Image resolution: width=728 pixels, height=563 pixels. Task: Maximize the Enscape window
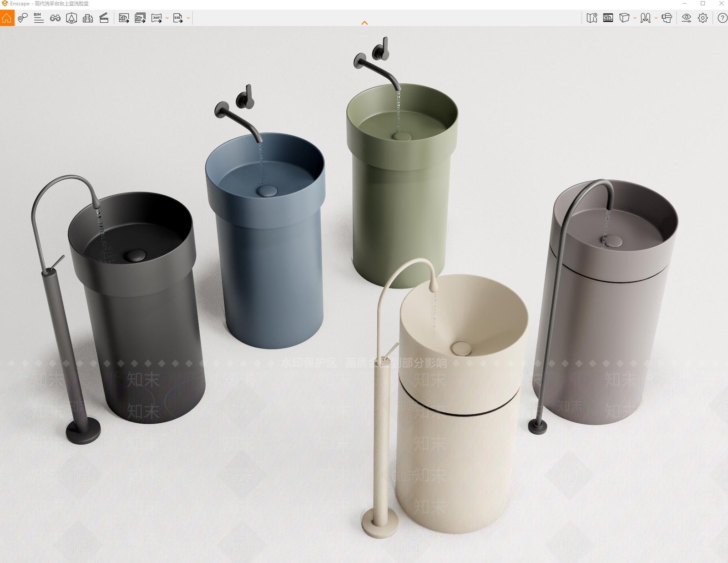[x=703, y=4]
